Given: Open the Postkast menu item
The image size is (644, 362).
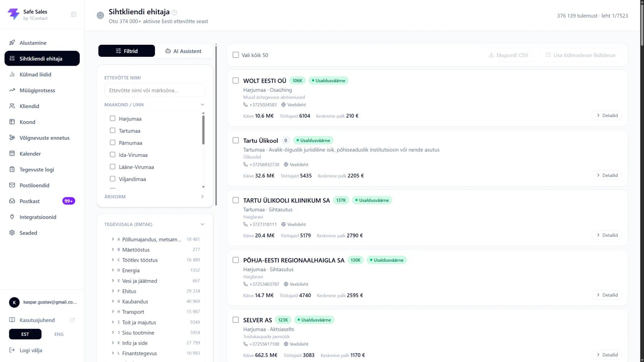Looking at the screenshot, I should (x=42, y=201).
